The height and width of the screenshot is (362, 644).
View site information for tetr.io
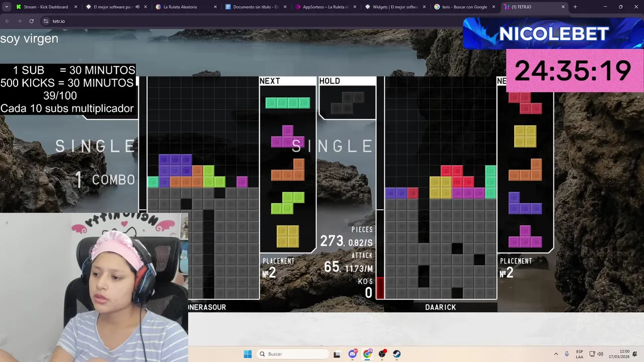[x=46, y=21]
